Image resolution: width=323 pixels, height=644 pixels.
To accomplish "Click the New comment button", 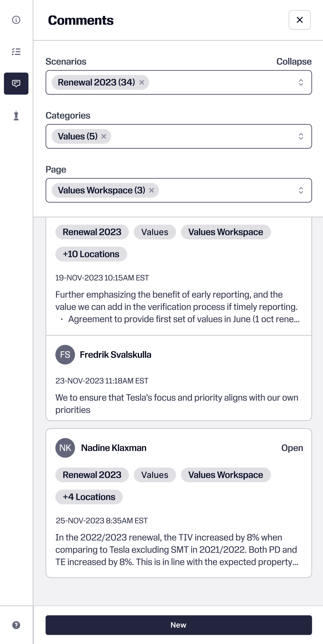I will (179, 625).
